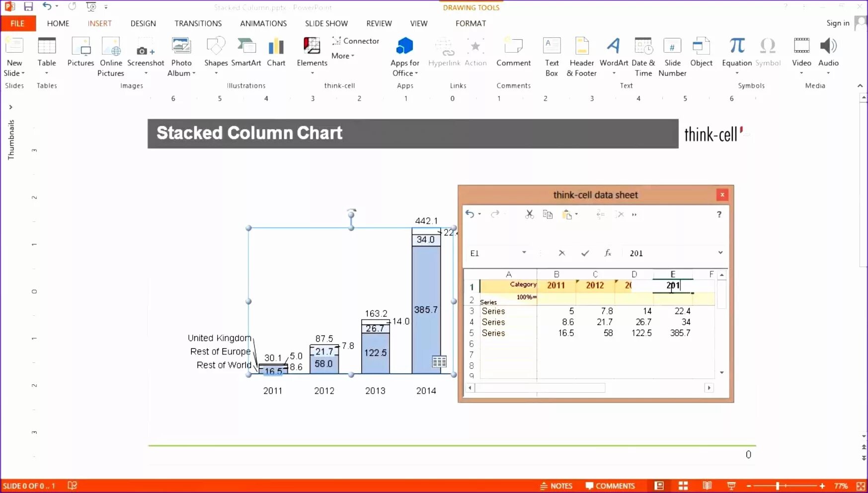Open the think-cell More dropdown

[343, 56]
